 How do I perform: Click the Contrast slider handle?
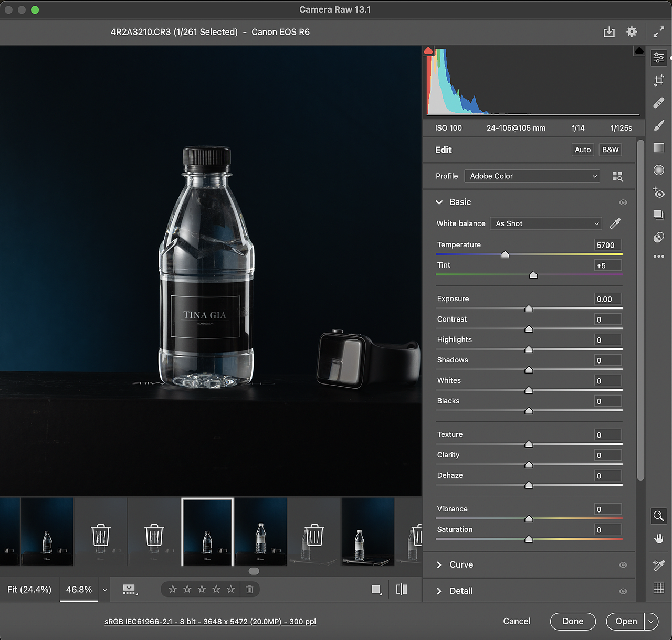click(x=529, y=329)
